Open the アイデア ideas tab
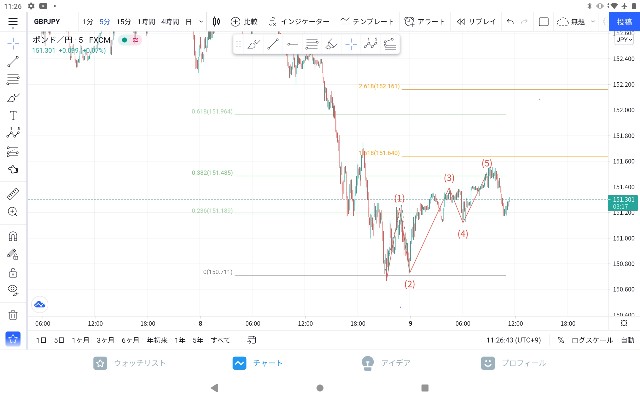 (x=386, y=363)
